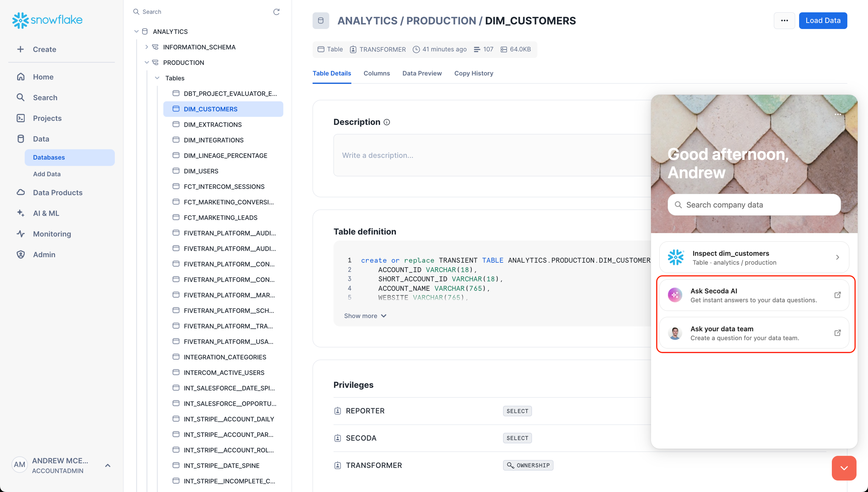Collapse the ANALYTICS database tree node
This screenshot has width=868, height=492.
point(136,32)
